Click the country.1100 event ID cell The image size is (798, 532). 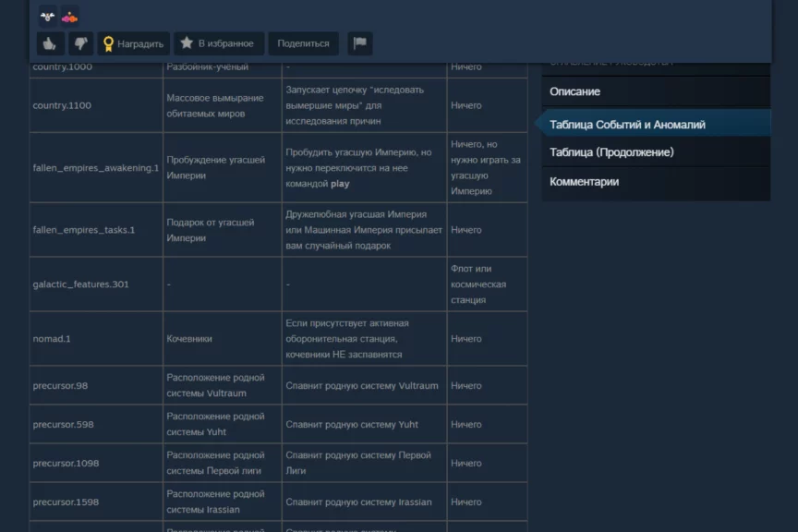[62, 105]
